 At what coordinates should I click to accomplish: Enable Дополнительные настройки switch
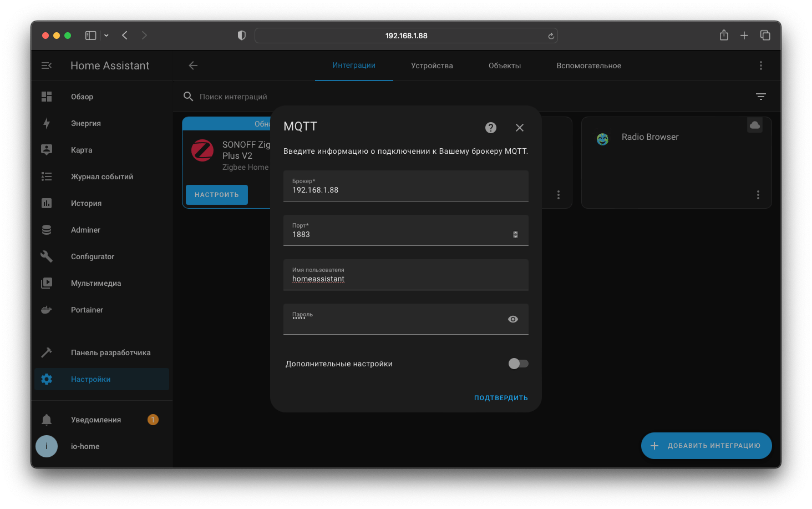(517, 363)
